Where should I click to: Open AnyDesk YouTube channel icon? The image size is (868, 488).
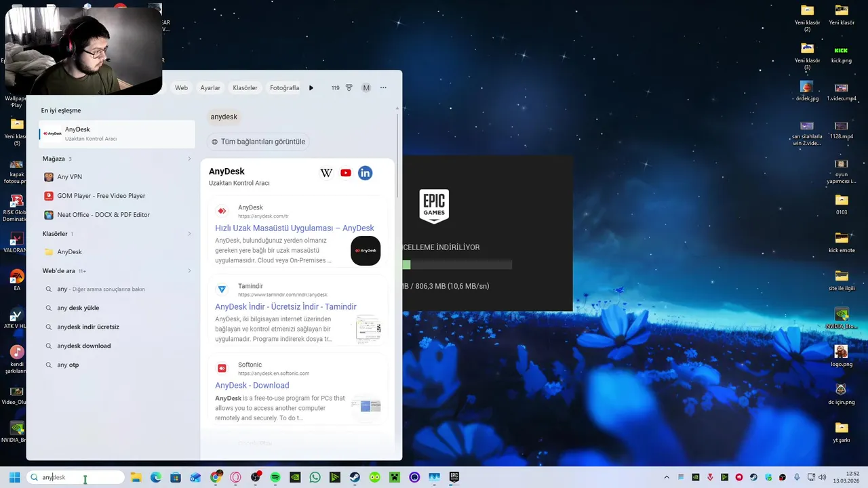(346, 173)
